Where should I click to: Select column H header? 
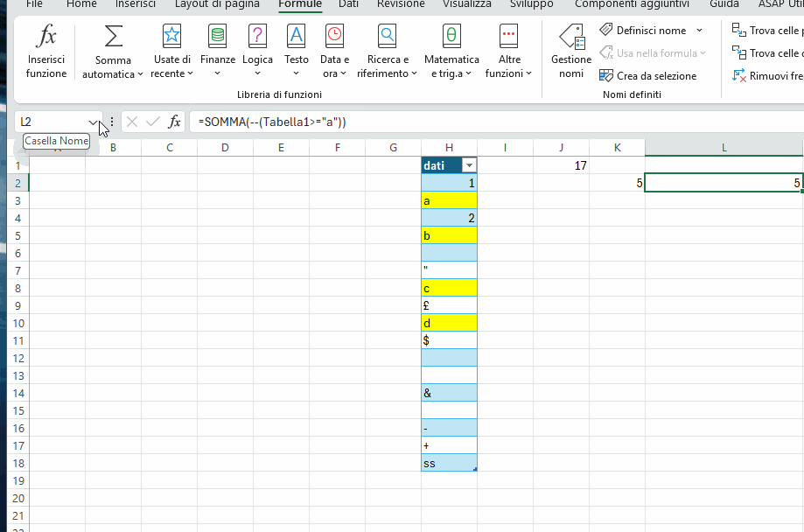point(449,148)
